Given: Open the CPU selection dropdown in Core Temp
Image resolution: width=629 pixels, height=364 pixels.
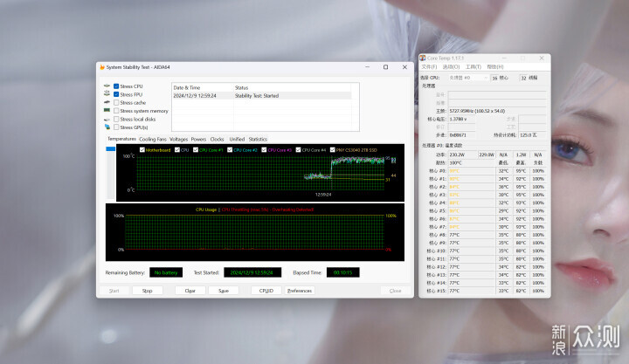Looking at the screenshot, I should pos(467,78).
